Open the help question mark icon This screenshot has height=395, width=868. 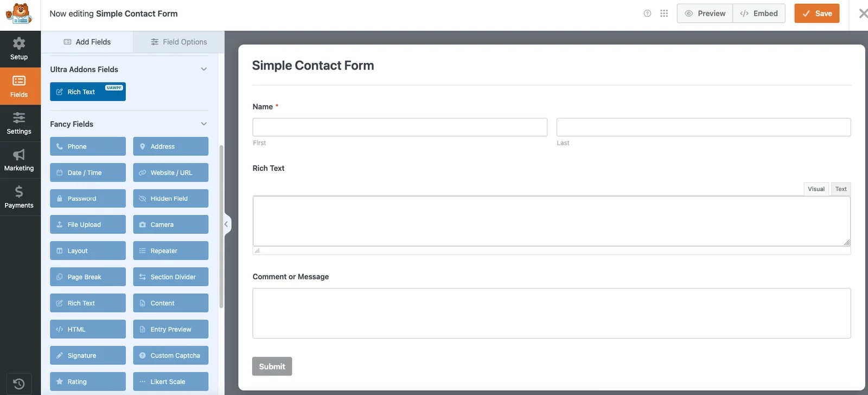click(647, 14)
